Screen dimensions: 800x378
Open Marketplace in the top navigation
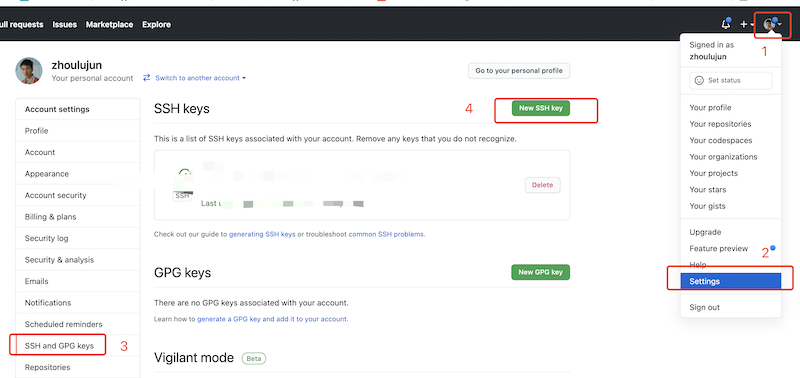[x=109, y=24]
